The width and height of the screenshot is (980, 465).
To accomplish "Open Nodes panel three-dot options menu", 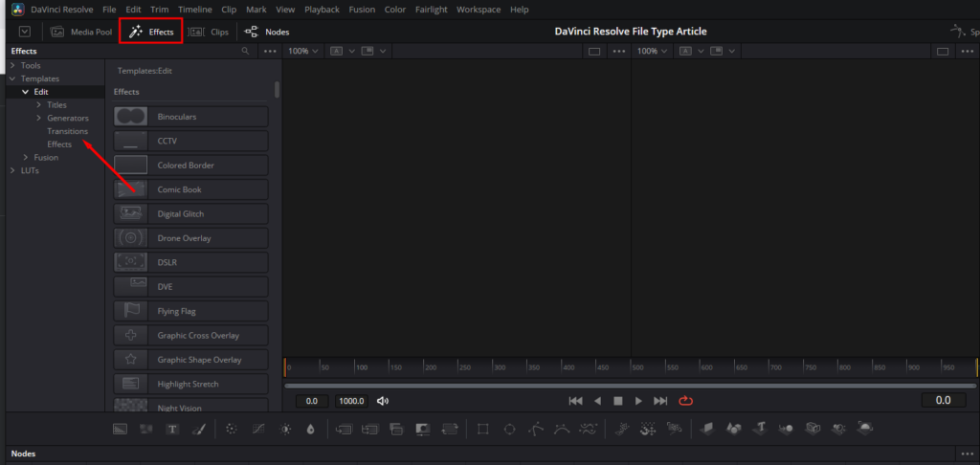I will (967, 454).
